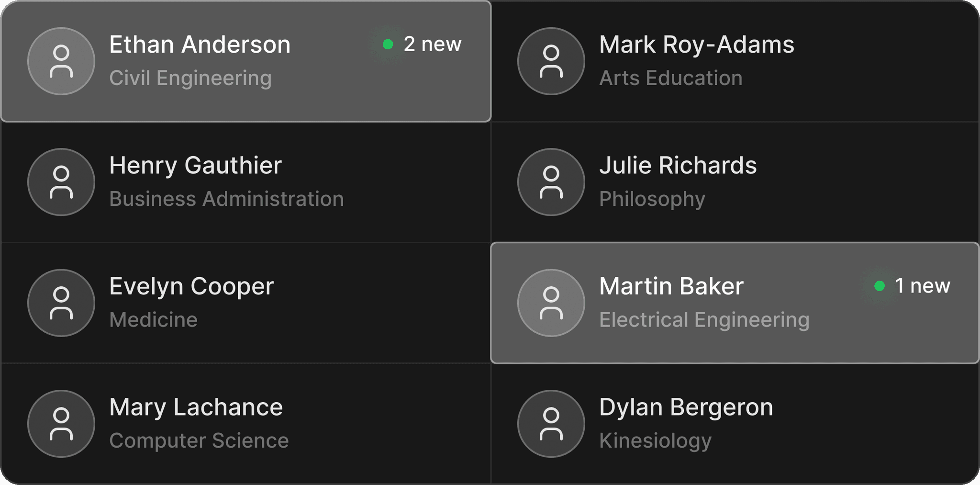Click Julie Richards' profile avatar
The height and width of the screenshot is (485, 980).
pos(551,182)
